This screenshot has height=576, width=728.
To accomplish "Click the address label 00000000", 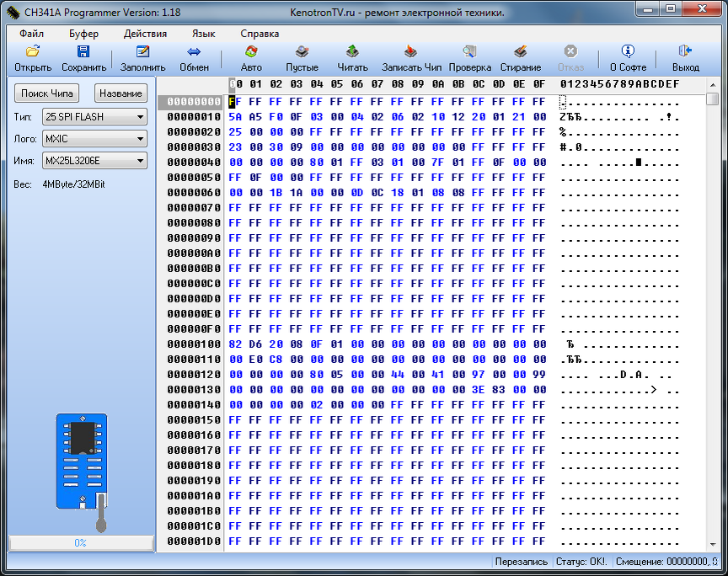I will click(x=194, y=102).
